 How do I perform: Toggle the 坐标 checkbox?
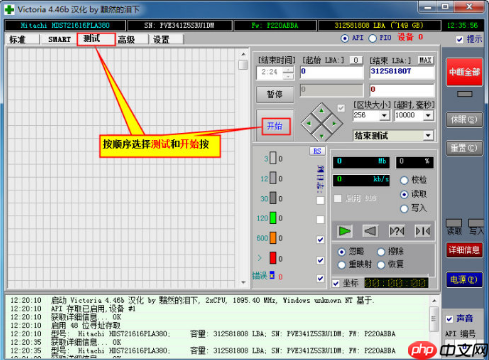336,283
